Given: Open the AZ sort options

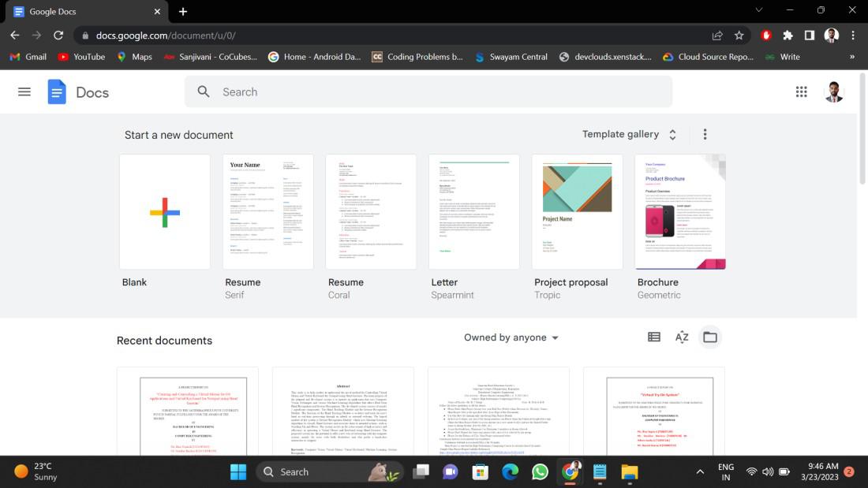Looking at the screenshot, I should coord(682,337).
